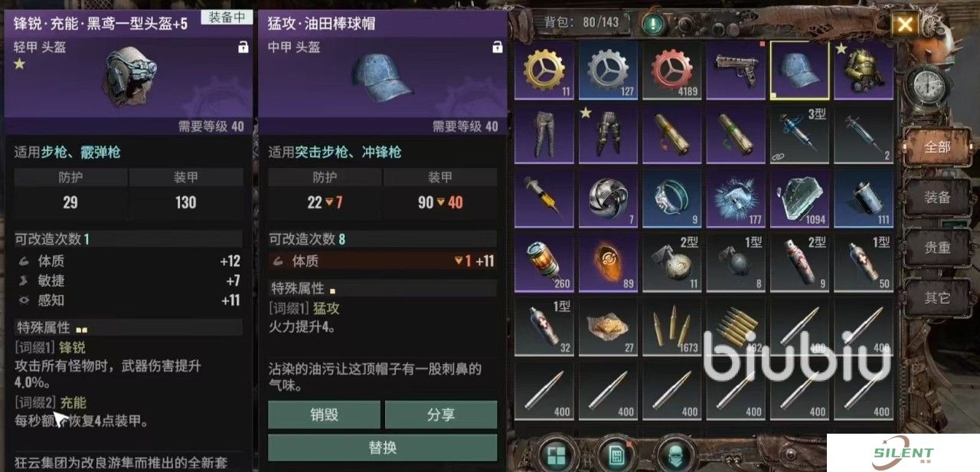The image size is (980, 472).
Task: Select the rifle ammo stack showing 1673
Action: [x=671, y=327]
